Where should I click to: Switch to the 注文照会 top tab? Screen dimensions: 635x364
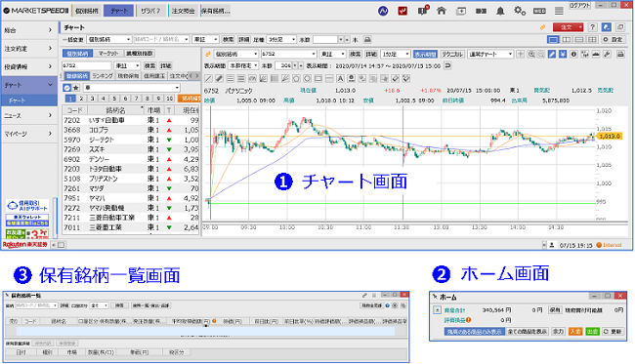click(x=183, y=11)
